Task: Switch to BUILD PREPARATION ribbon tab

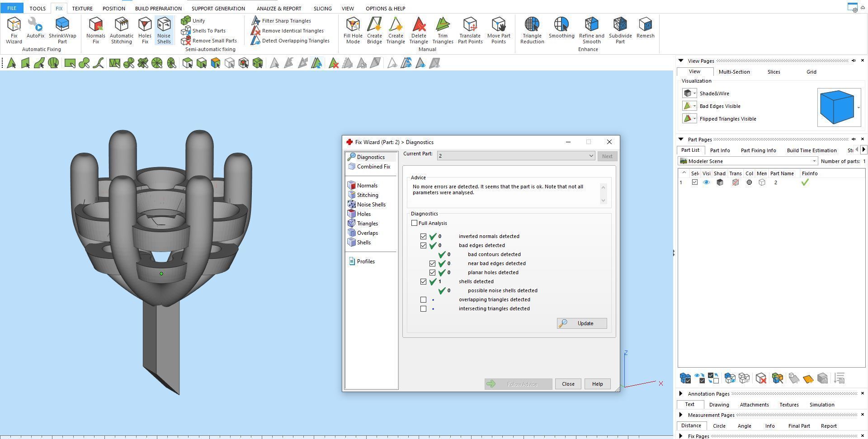Action: [x=158, y=8]
